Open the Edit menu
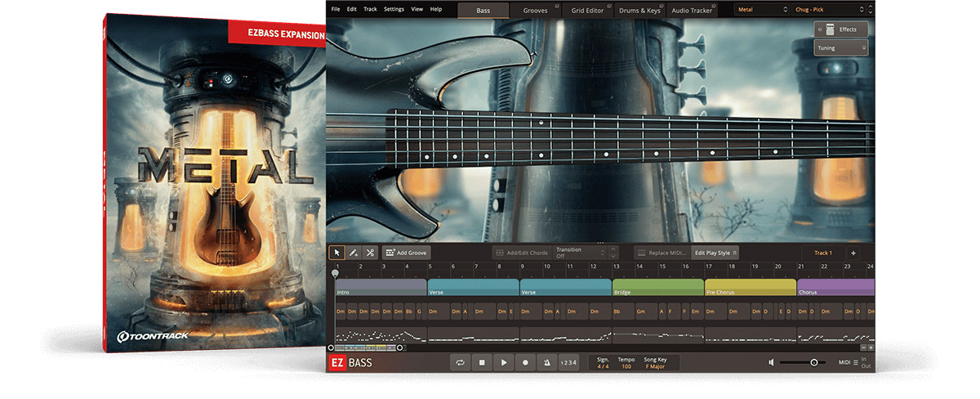 point(352,9)
